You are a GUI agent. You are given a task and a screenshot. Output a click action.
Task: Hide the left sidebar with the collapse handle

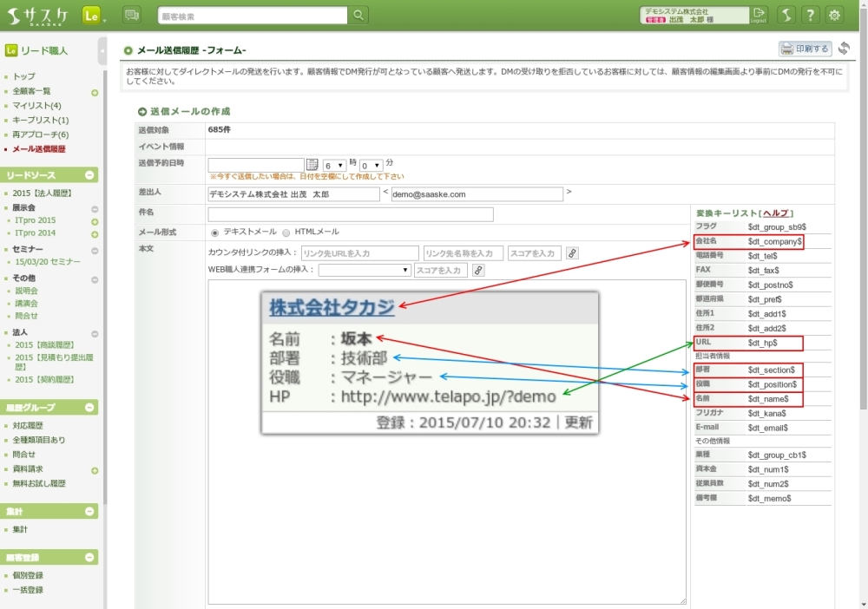pyautogui.click(x=102, y=51)
